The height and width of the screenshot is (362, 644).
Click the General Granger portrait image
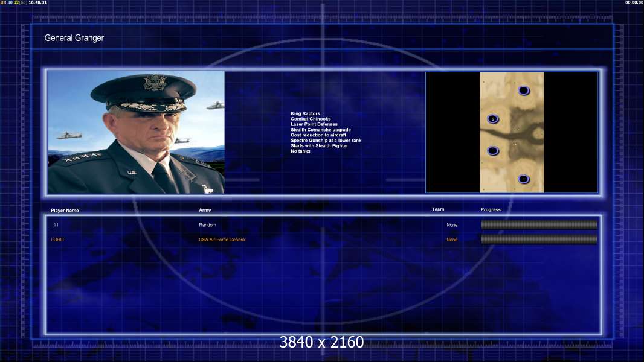[x=137, y=132]
